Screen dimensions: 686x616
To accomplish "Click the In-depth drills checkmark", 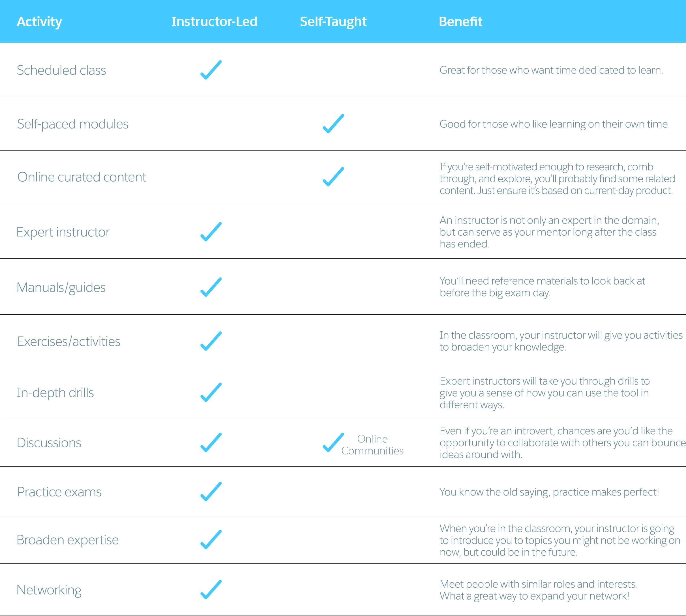I will pos(211,393).
